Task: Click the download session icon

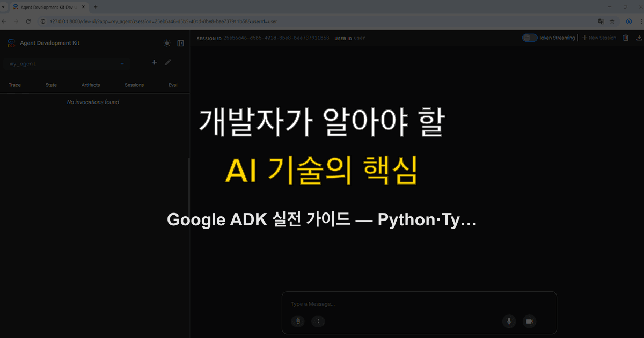Action: (639, 38)
